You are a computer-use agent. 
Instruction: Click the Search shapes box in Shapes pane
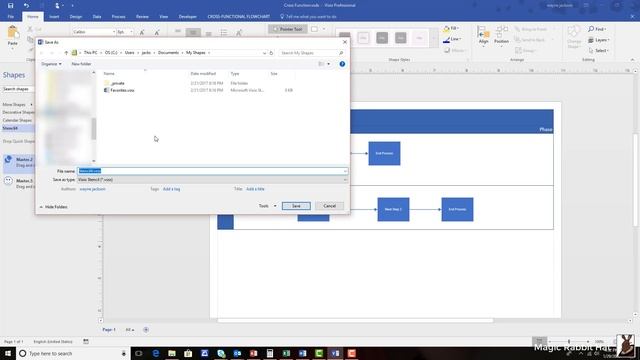pos(17,89)
